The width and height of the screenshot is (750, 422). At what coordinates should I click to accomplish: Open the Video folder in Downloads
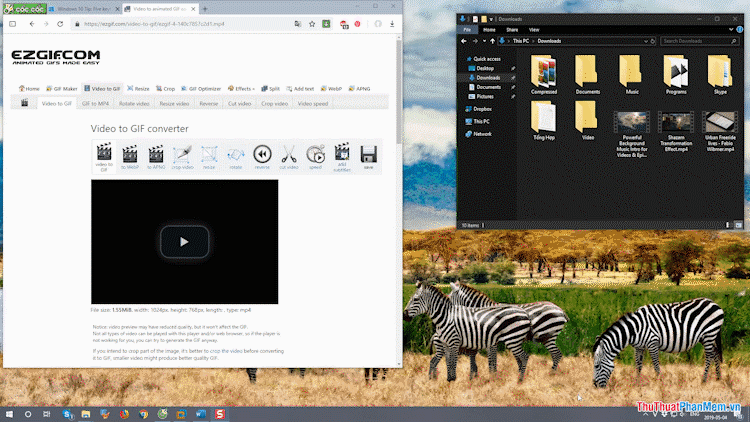(587, 121)
